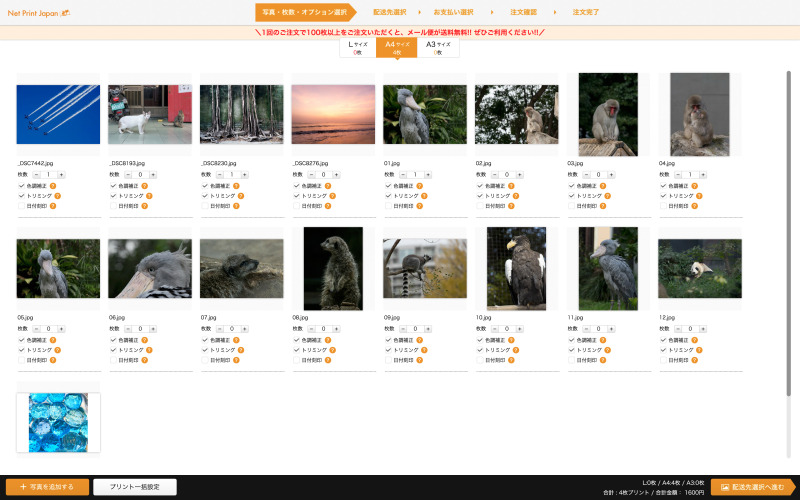Go to 配送先選択 step in header
The image size is (800, 500).
click(390, 12)
